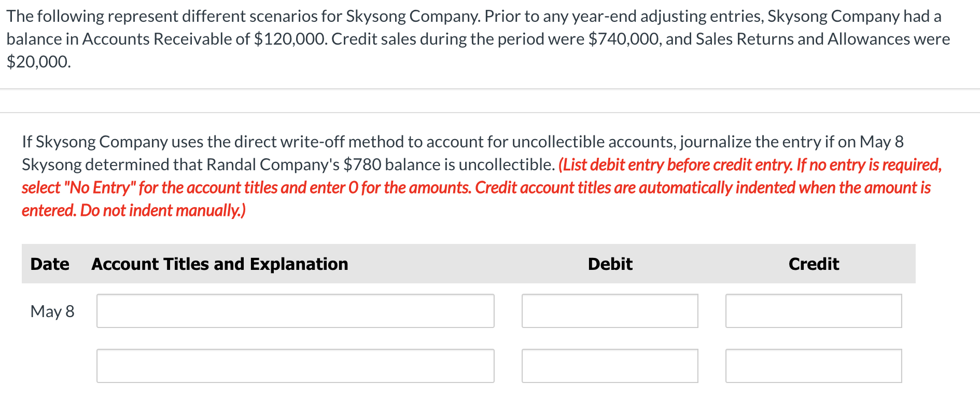Select the Debit field in the second row

pos(609,365)
